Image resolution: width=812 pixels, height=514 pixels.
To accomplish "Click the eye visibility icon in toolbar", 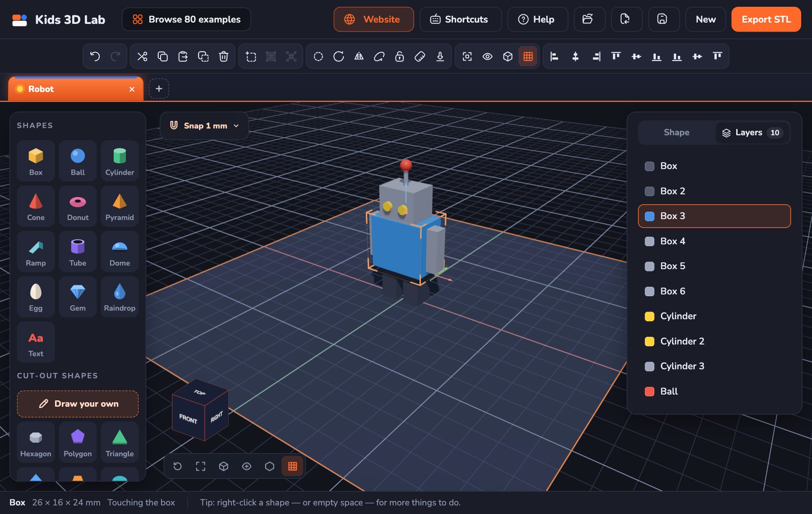I will (488, 56).
